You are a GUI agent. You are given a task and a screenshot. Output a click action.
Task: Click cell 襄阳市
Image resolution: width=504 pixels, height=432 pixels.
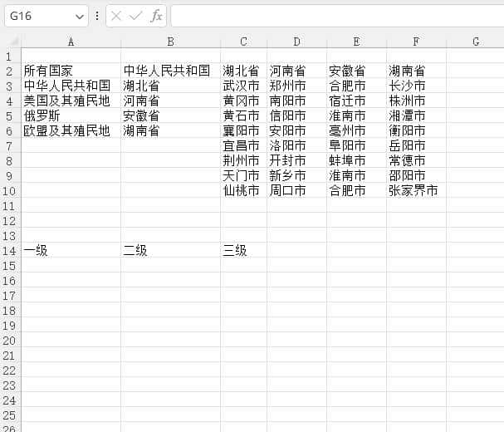tap(243, 130)
